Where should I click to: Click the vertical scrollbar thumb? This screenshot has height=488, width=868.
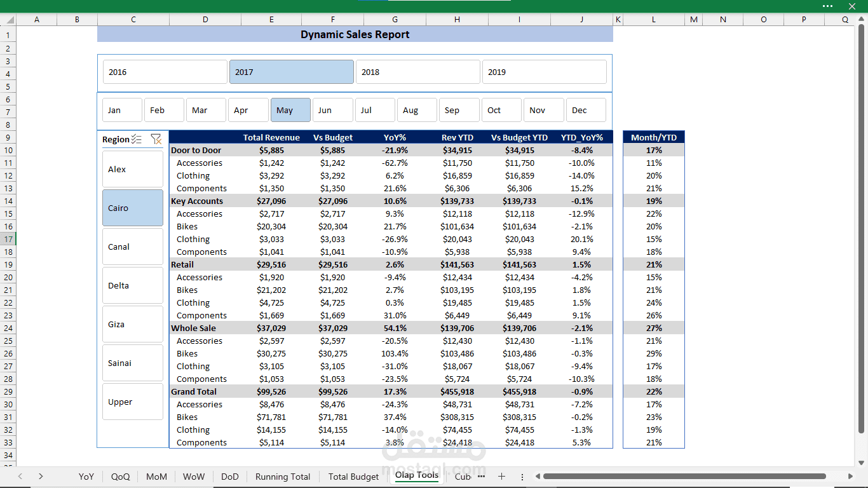pos(862,229)
